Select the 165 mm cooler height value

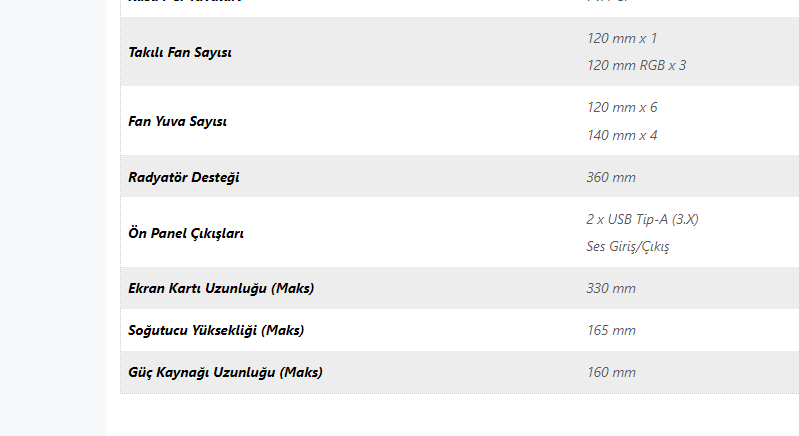(611, 330)
